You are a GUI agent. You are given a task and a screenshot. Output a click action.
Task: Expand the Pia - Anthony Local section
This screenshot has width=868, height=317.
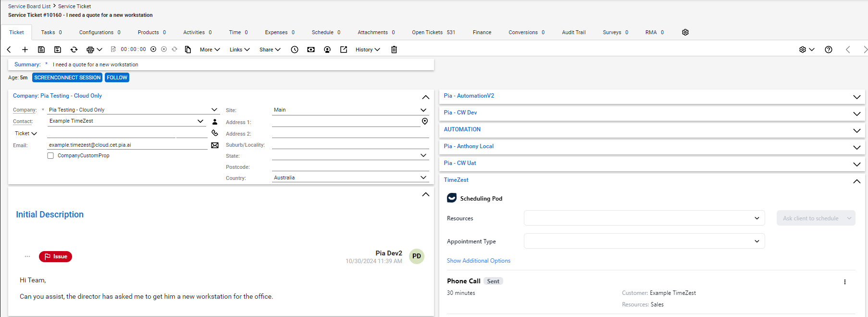[857, 147]
